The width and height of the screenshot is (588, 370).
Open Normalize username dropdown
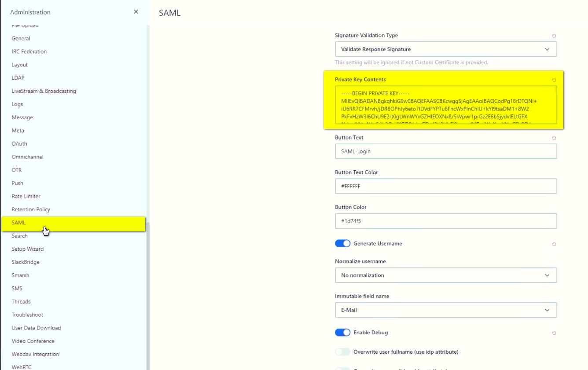pos(446,275)
